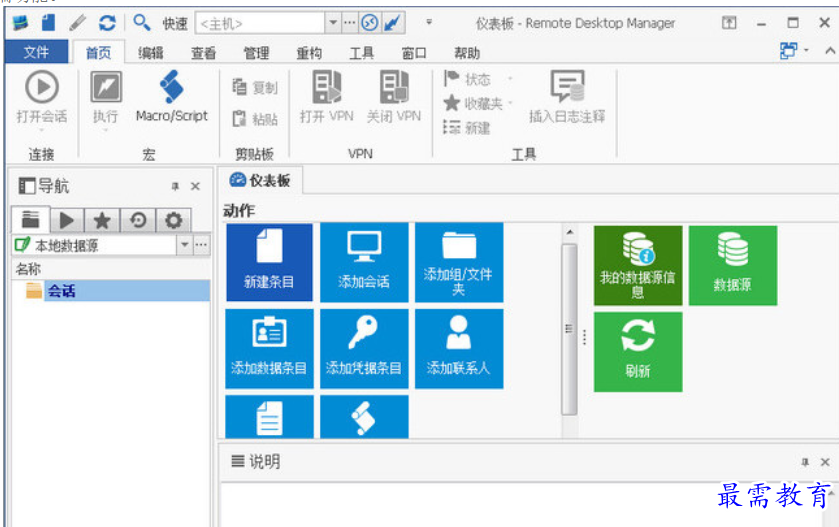Viewport: 839px width, 527px height.
Task: Close the 导航 navigation panel
Action: (x=195, y=186)
